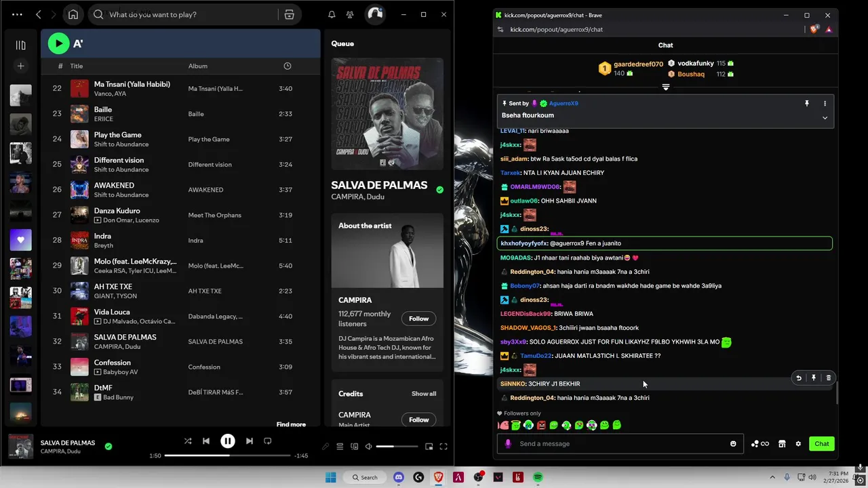868x488 pixels.
Task: Adjust Spotify volume slider
Action: coord(397,447)
